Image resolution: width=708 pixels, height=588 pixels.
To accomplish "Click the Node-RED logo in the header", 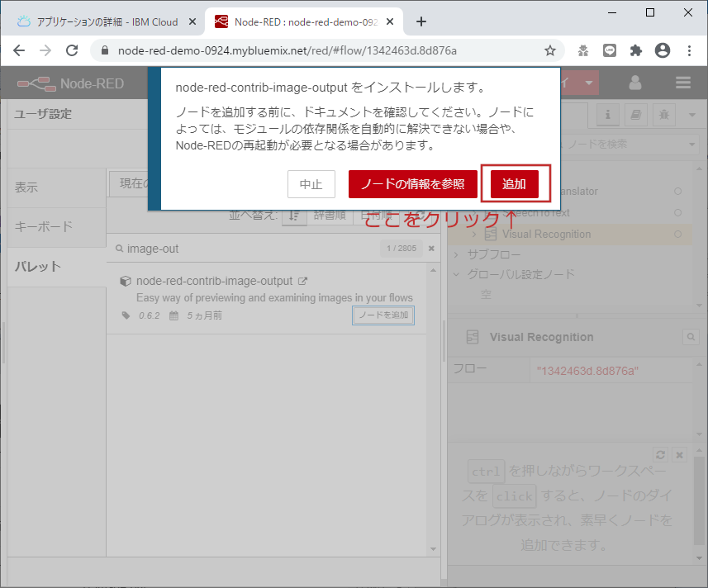I will tap(38, 83).
